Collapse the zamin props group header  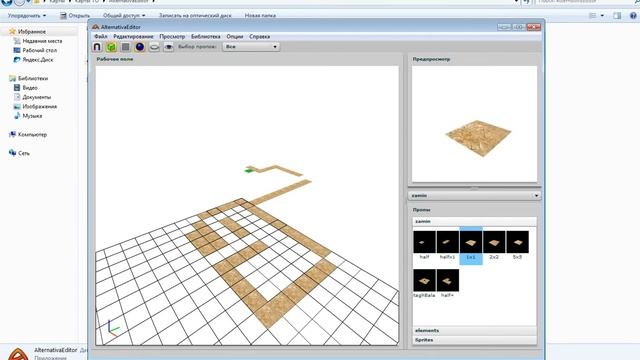[x=474, y=221]
